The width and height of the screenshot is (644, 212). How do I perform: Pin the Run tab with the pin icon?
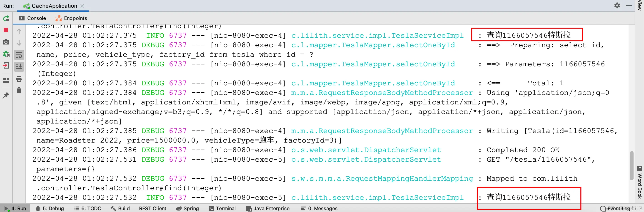6,95
